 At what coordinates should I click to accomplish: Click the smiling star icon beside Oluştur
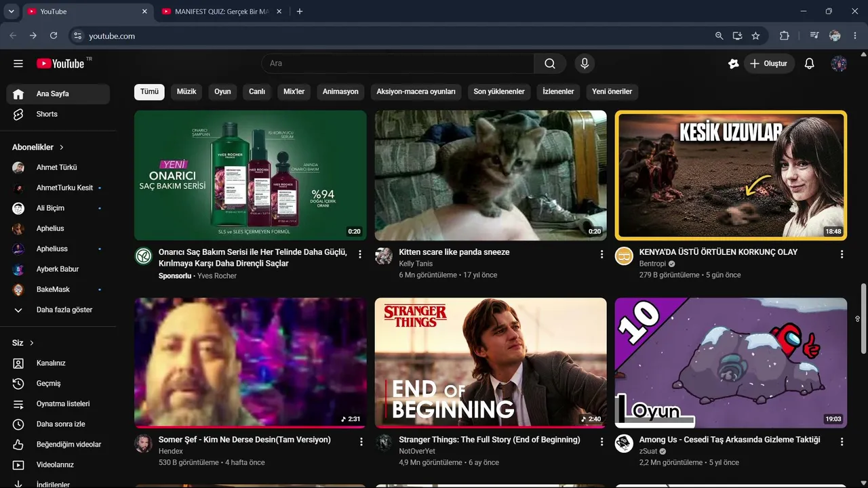pyautogui.click(x=733, y=64)
